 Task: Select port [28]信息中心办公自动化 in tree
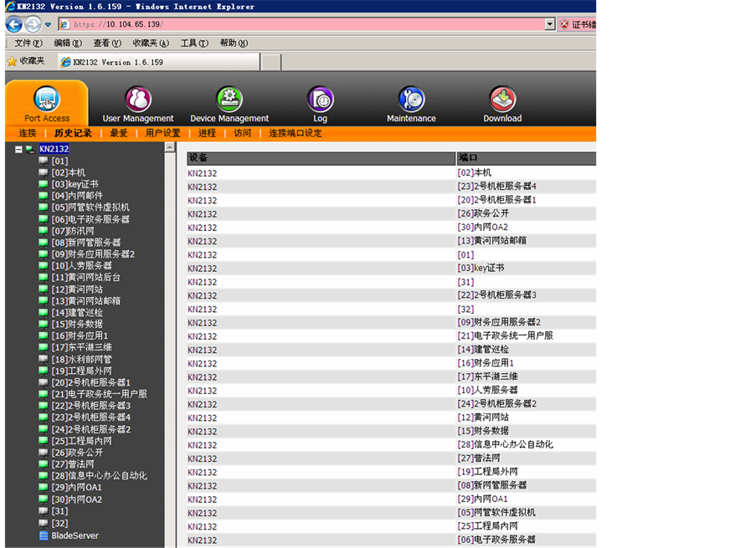[x=99, y=476]
